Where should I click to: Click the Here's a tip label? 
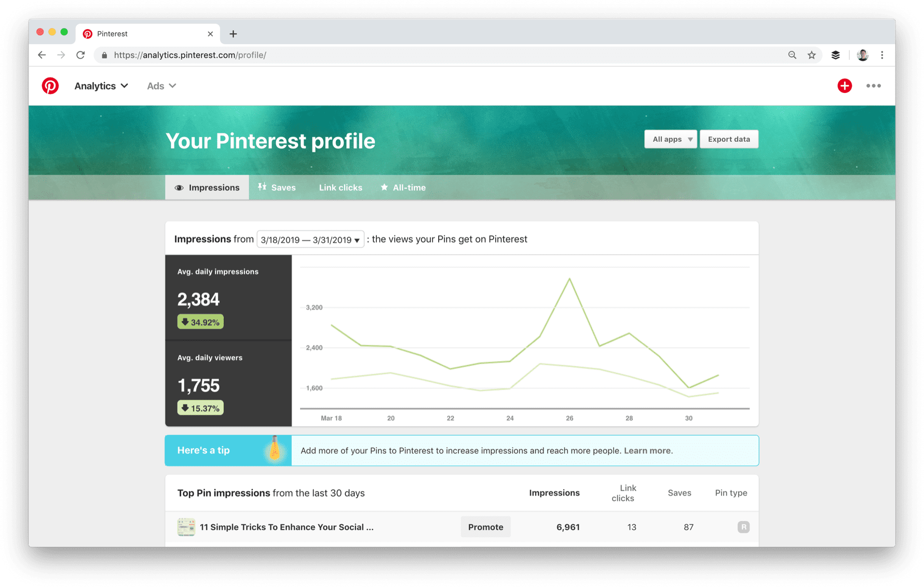pos(203,450)
